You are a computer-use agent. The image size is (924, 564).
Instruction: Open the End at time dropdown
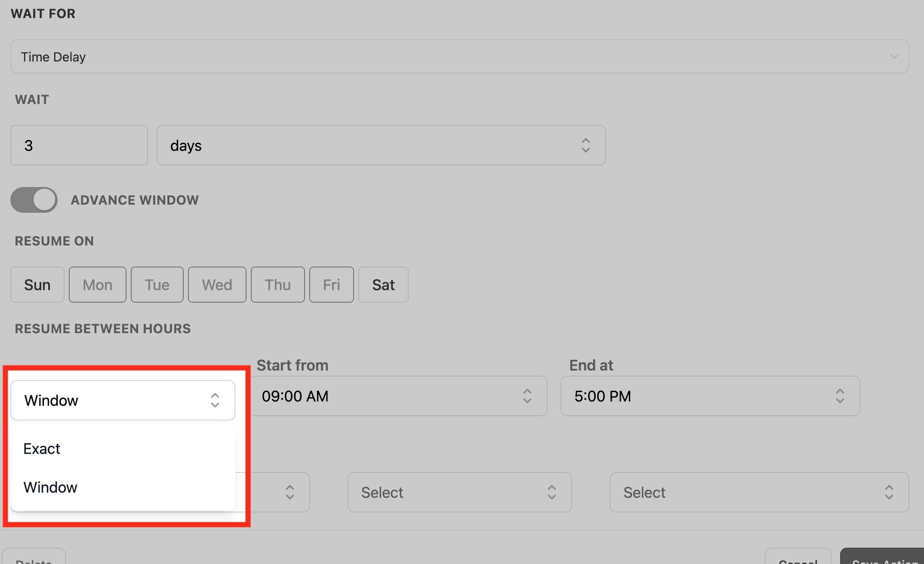pos(710,396)
